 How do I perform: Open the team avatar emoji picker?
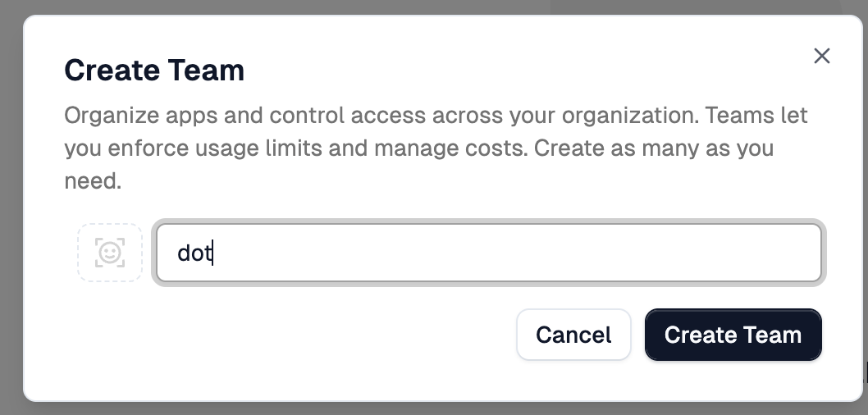(x=110, y=253)
